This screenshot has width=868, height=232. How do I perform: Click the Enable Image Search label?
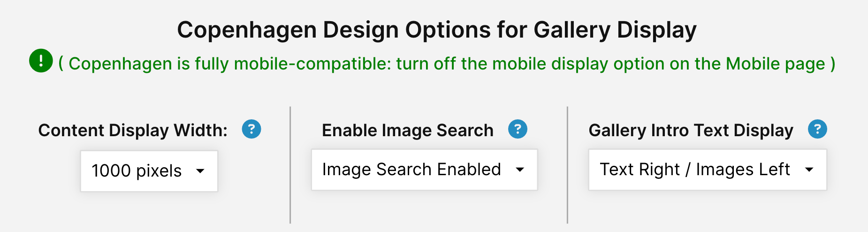[408, 130]
